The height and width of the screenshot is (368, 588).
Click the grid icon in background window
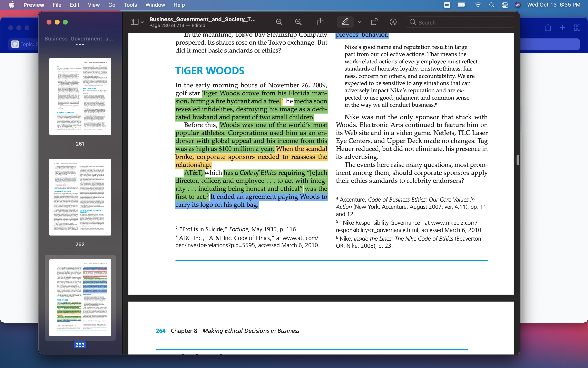point(577,28)
